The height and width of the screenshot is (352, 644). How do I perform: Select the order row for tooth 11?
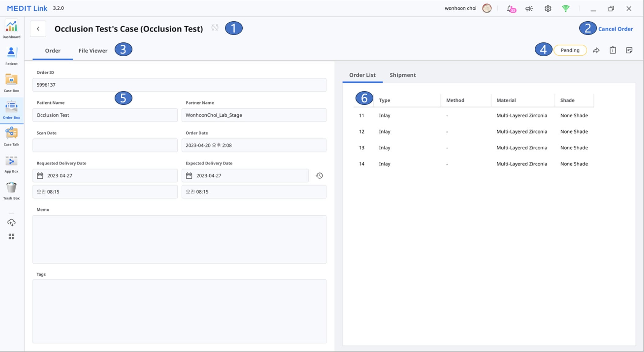coord(474,115)
